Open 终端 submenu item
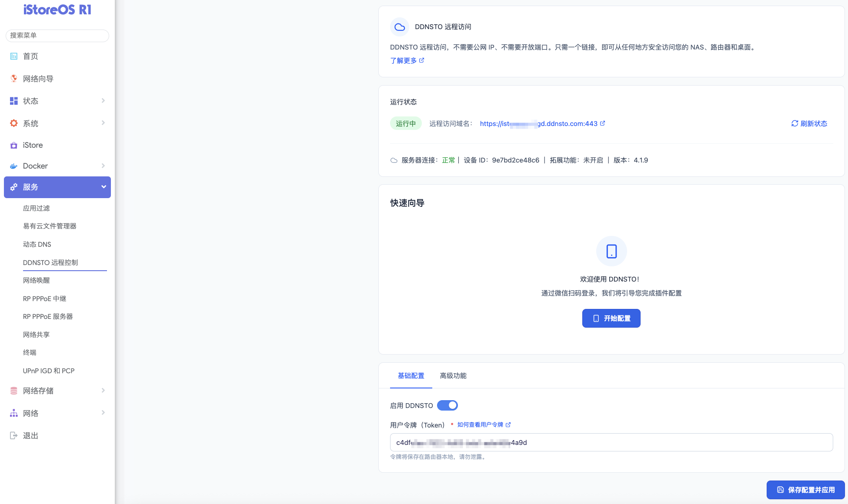848x504 pixels. (30, 352)
